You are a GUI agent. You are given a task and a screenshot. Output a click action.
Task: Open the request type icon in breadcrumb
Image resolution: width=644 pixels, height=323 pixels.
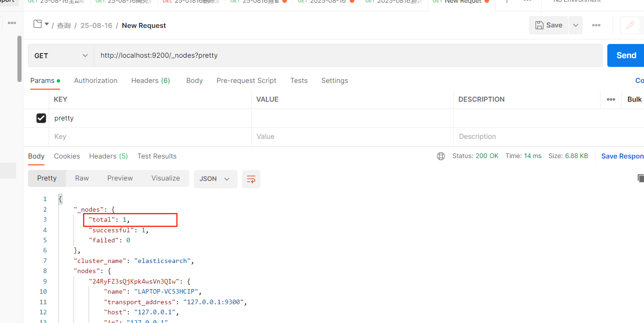click(x=38, y=24)
